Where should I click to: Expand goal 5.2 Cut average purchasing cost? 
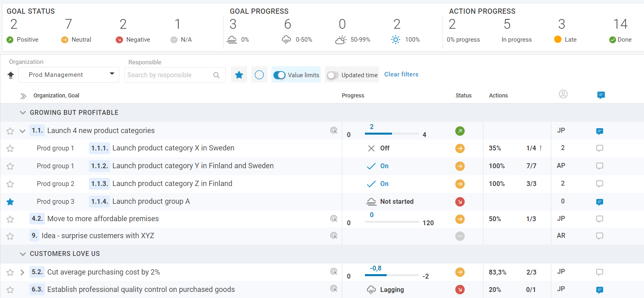click(x=22, y=272)
